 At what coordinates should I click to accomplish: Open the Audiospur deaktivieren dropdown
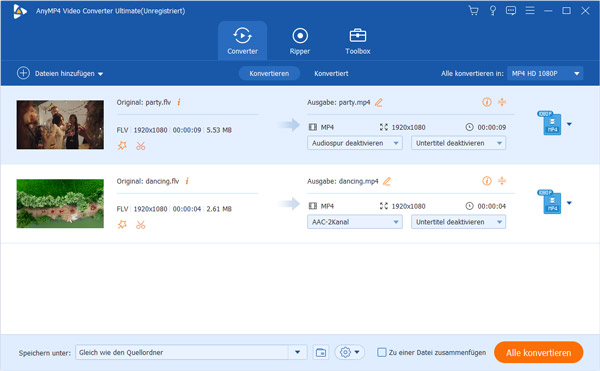click(x=355, y=143)
